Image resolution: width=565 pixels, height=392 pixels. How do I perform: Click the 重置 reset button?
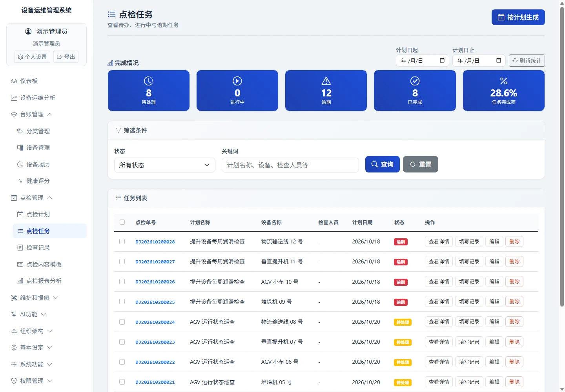421,164
